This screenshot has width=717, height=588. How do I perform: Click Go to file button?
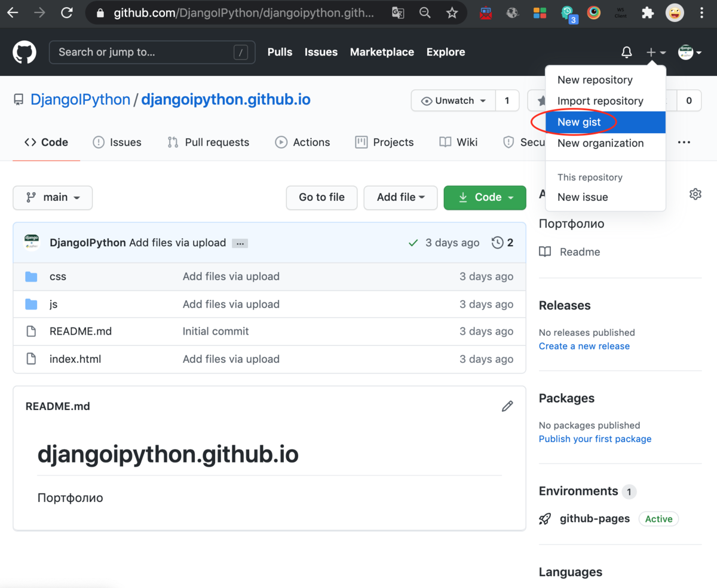point(322,198)
